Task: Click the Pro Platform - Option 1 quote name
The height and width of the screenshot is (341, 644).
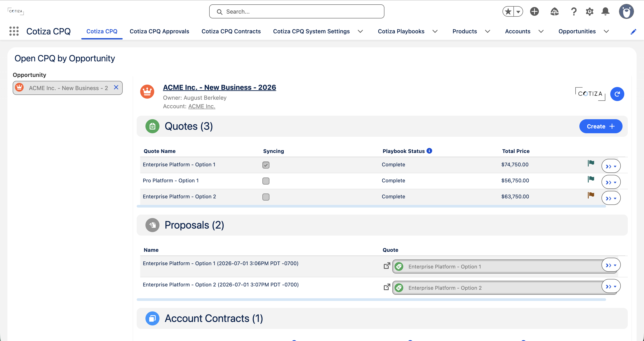Action: tap(170, 181)
